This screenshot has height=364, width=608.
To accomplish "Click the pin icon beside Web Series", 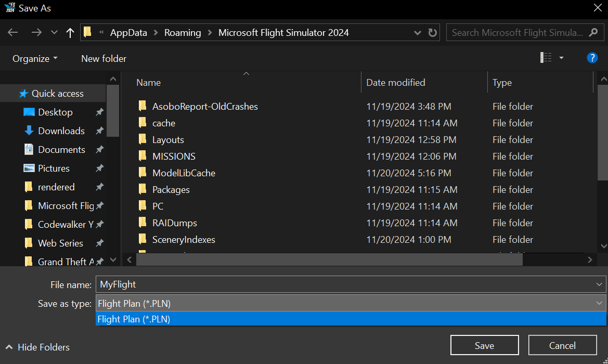I will [x=100, y=243].
